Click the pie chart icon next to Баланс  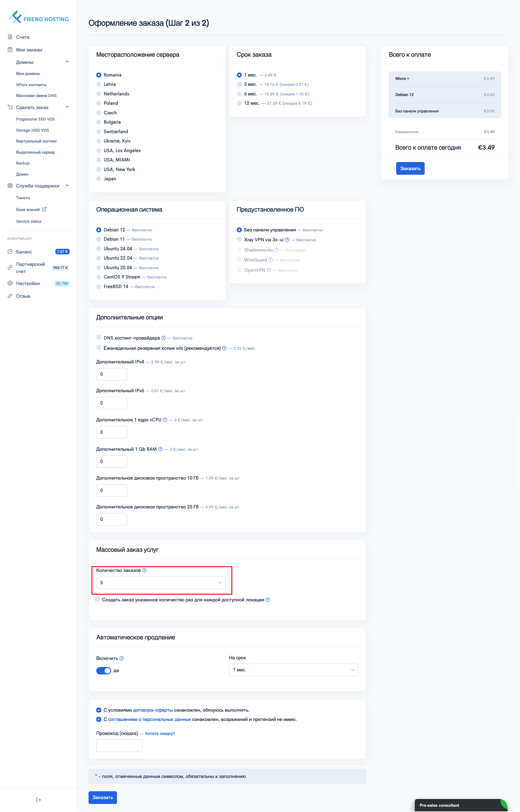(10, 251)
